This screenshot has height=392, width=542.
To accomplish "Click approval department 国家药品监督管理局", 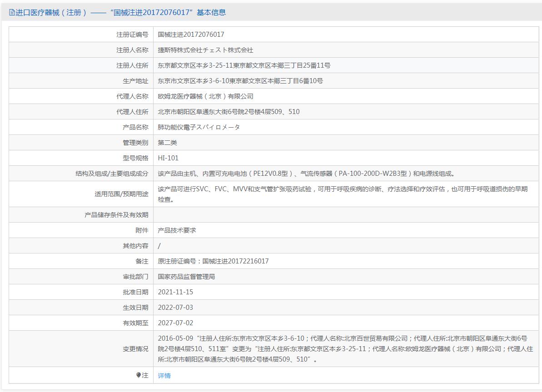I will click(x=186, y=277).
